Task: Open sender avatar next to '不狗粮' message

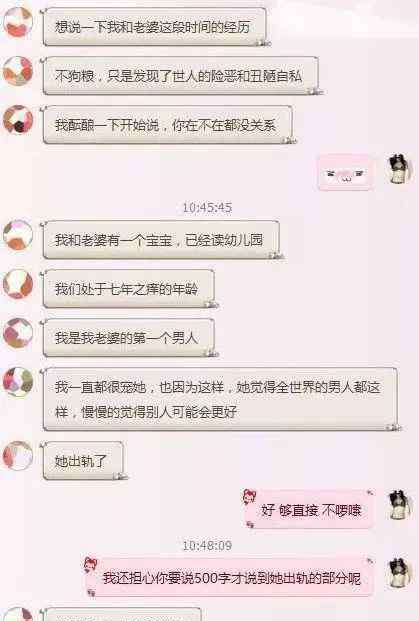Action: click(18, 71)
